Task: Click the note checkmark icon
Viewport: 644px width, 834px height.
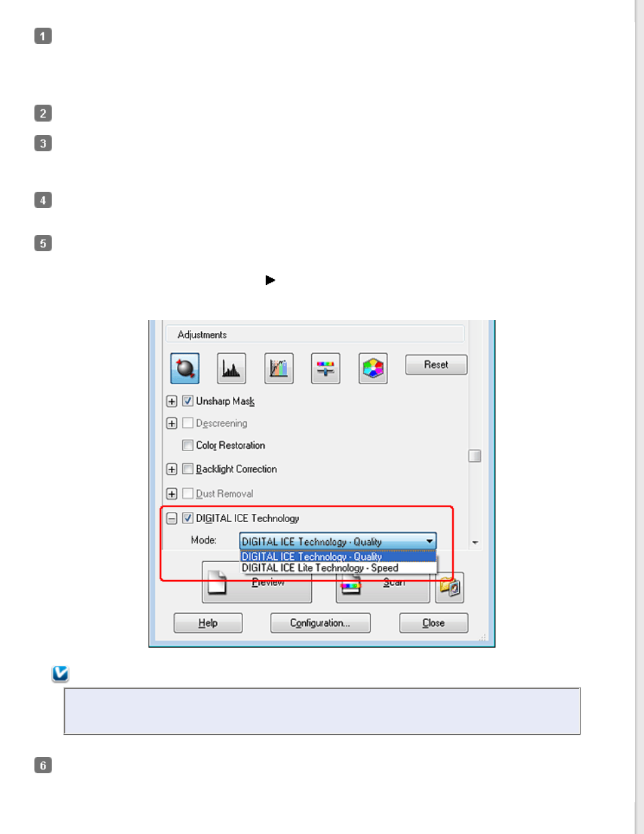Action: click(60, 673)
